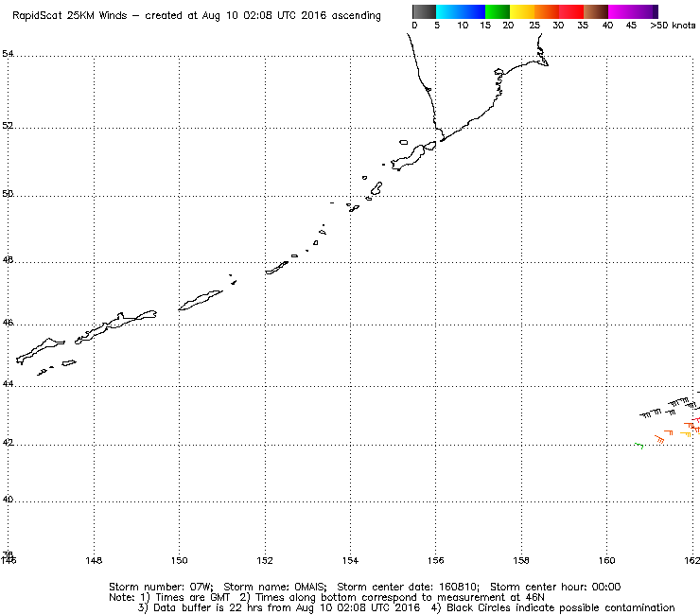Click the green 15–20 knots legend swatch
The width and height of the screenshot is (700, 615).
(498, 11)
